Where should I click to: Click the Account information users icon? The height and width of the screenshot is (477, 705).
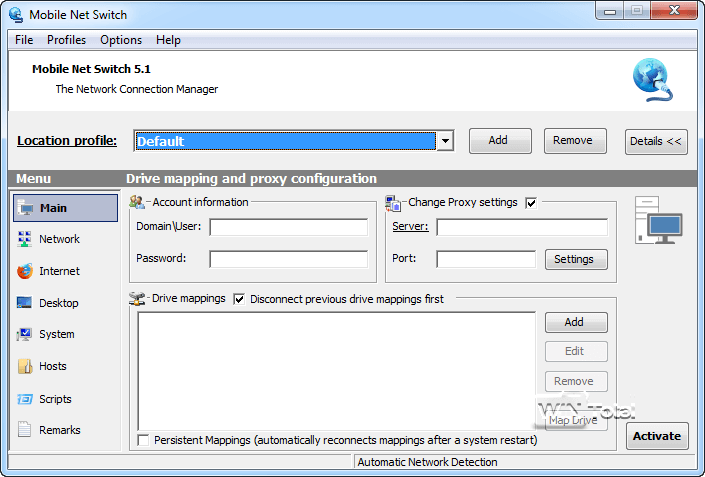pyautogui.click(x=137, y=202)
